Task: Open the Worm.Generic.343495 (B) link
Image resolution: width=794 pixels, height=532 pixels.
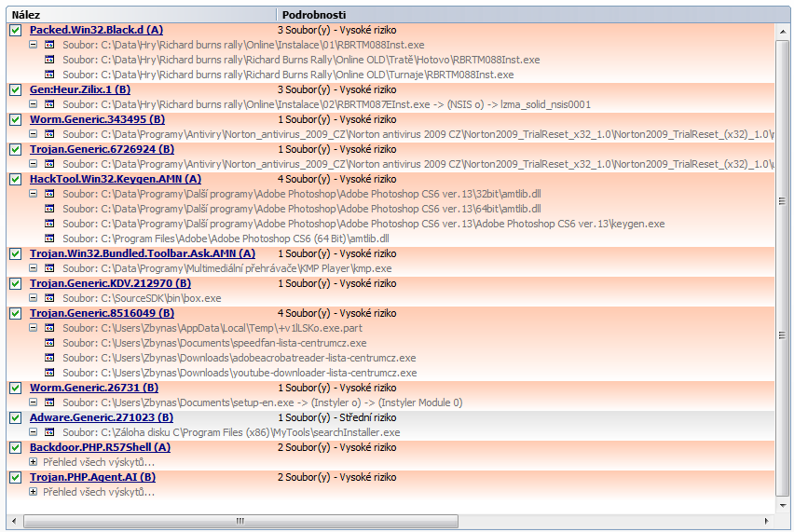Action: click(x=97, y=119)
